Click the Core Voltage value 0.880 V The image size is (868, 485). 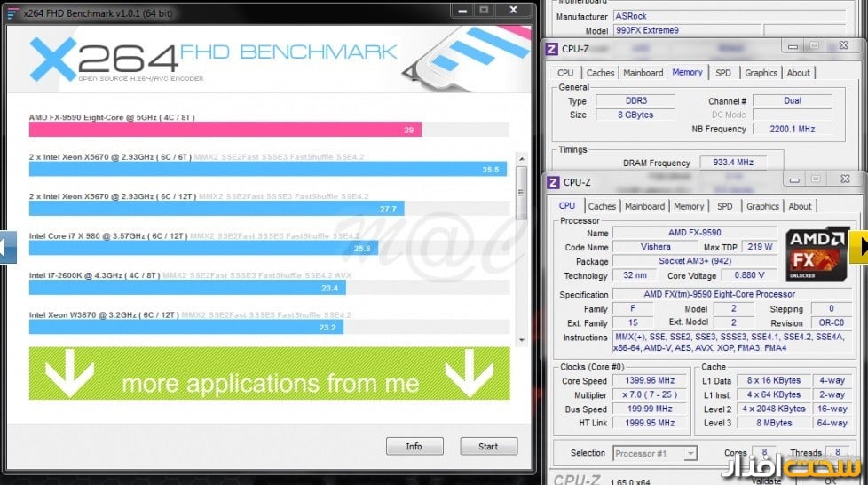pos(749,275)
